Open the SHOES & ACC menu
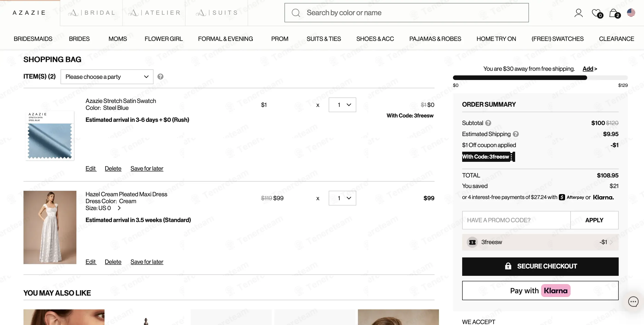This screenshot has height=325, width=644. tap(375, 39)
